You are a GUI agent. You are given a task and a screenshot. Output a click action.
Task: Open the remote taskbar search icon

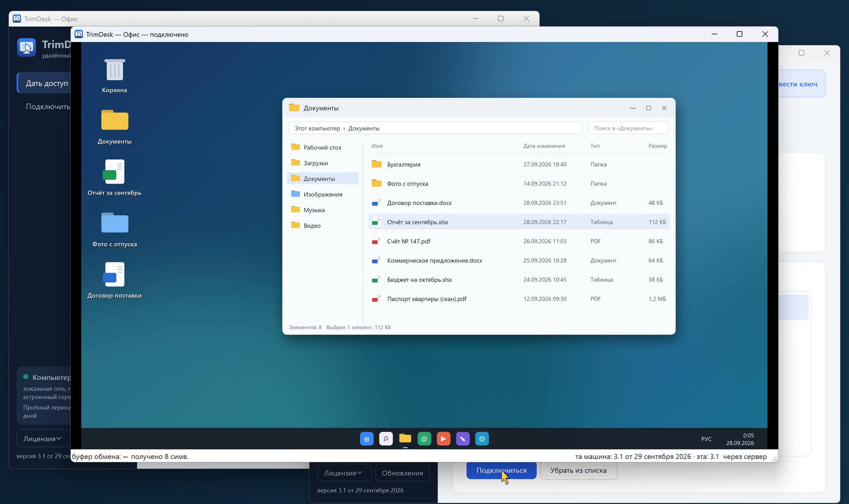click(x=386, y=439)
